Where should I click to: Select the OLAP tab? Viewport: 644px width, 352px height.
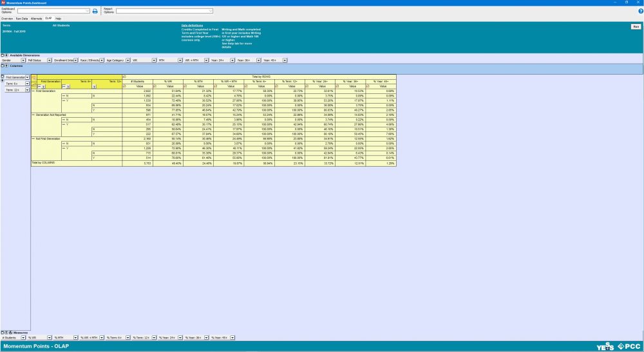tap(48, 19)
